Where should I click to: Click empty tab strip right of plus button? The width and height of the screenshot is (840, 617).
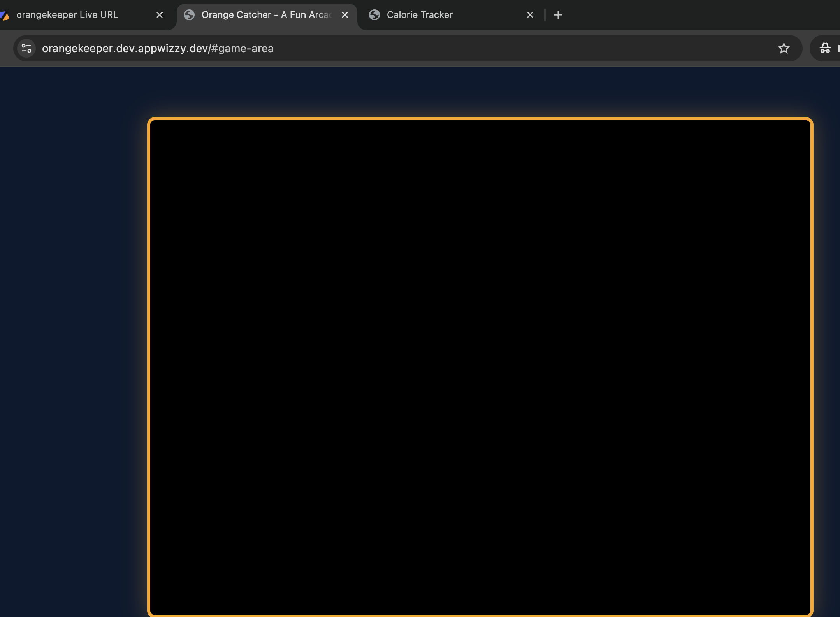tap(701, 15)
